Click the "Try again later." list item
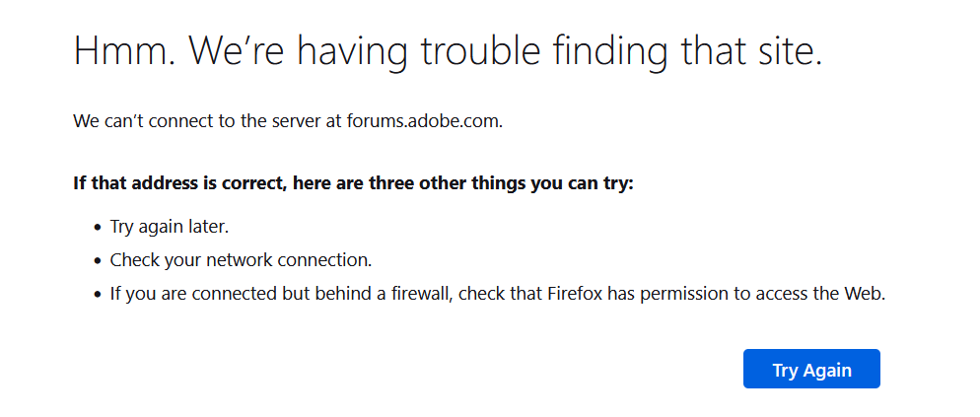This screenshot has height=417, width=980. pyautogui.click(x=170, y=227)
